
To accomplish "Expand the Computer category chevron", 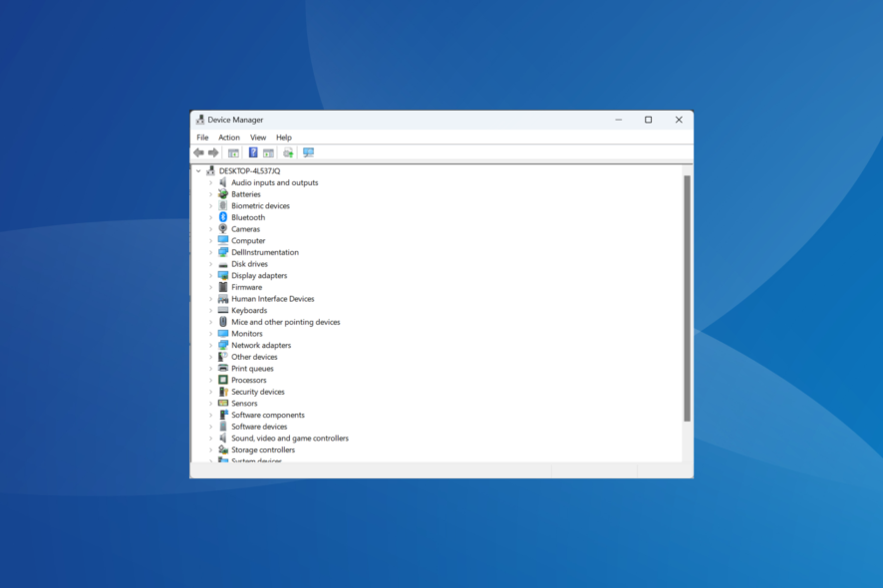I will tap(211, 240).
